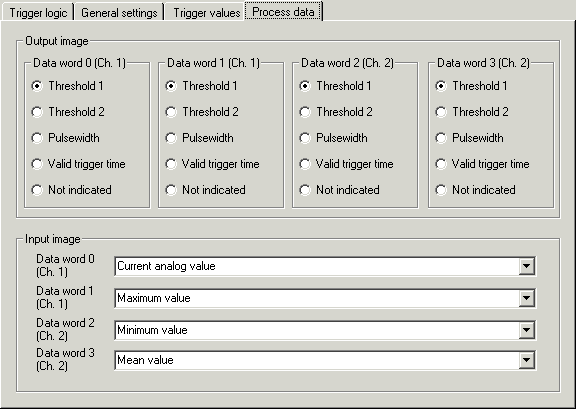This screenshot has width=576, height=409.
Task: Click the Current analog value field
Action: 325,266
